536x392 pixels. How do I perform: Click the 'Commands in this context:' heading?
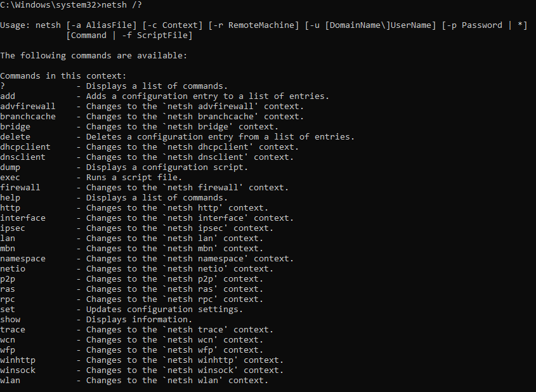(x=63, y=76)
